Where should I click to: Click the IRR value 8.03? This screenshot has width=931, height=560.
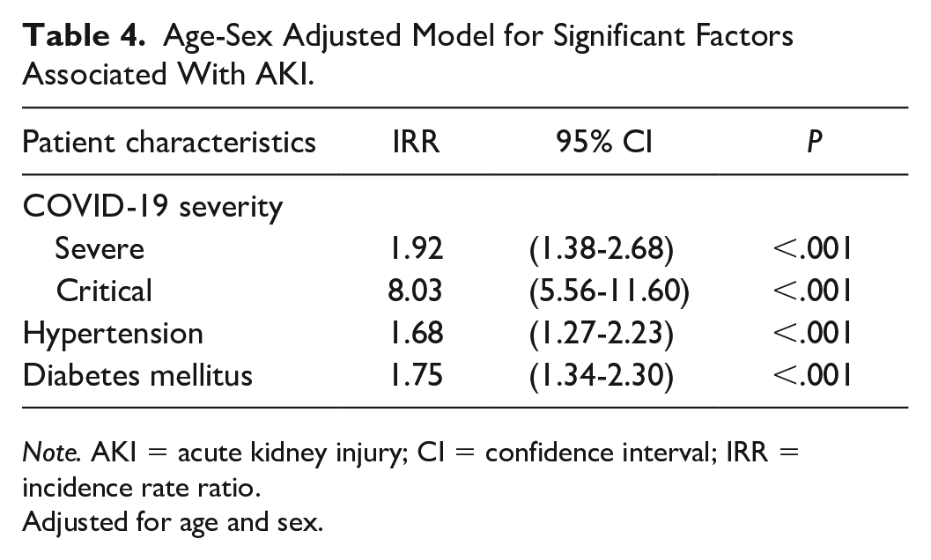415,291
